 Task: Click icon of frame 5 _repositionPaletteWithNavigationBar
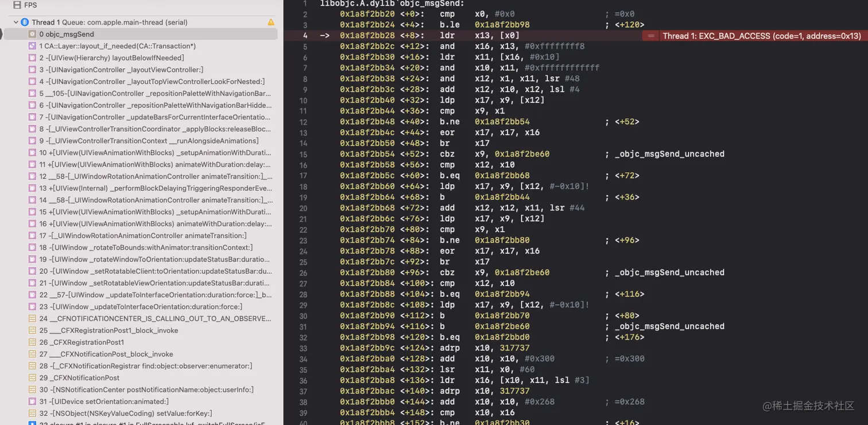click(x=33, y=93)
